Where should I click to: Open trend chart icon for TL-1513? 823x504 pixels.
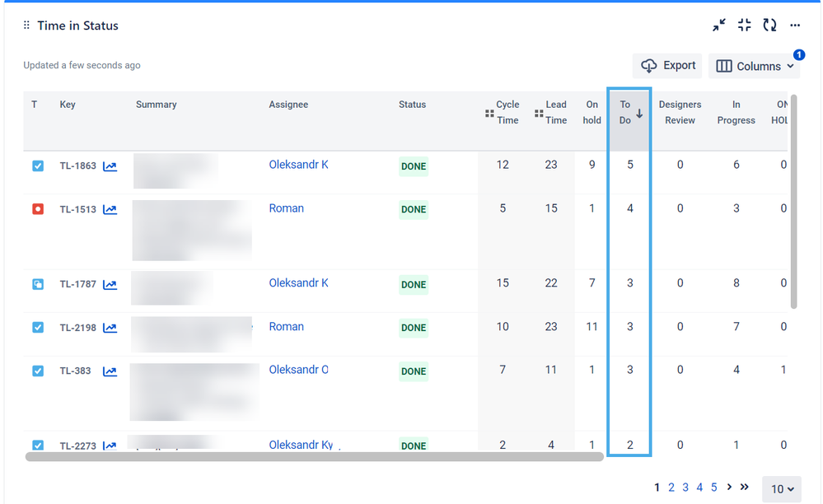(x=110, y=210)
